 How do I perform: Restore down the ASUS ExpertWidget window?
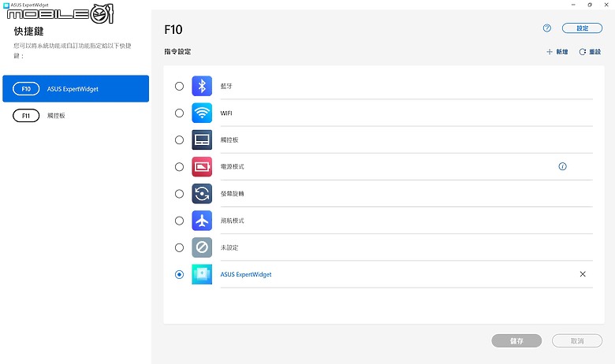[x=590, y=5]
